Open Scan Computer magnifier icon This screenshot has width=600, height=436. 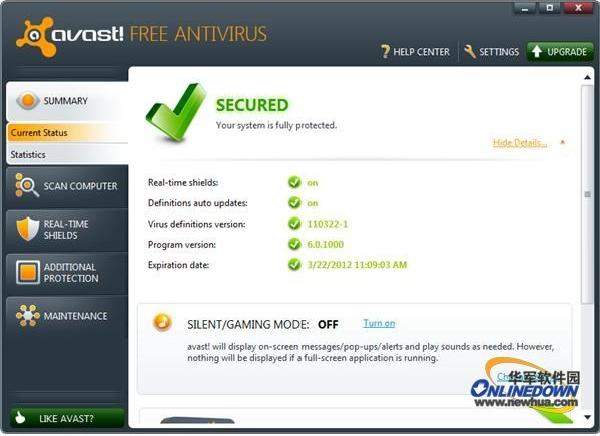[26, 185]
